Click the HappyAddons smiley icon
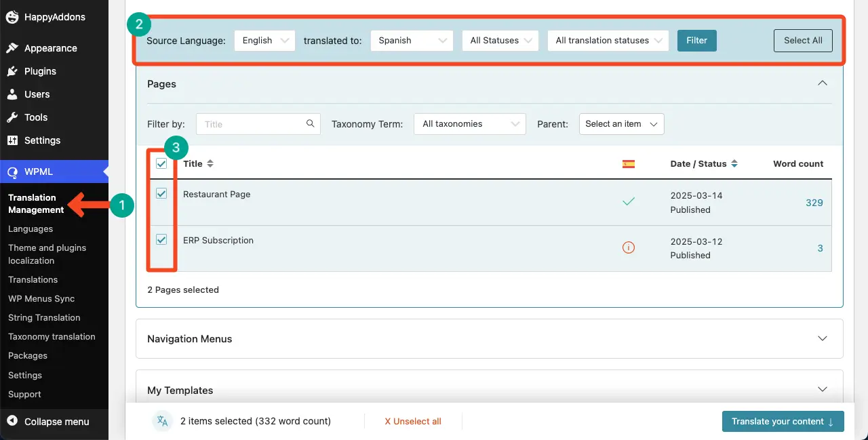Image resolution: width=868 pixels, height=440 pixels. pyautogui.click(x=12, y=17)
